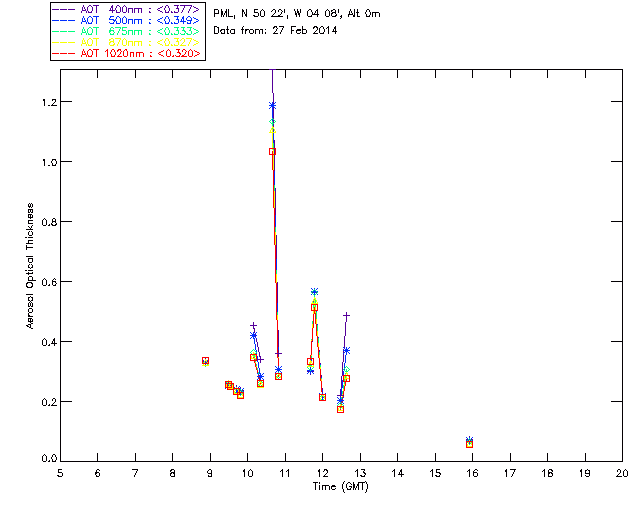
Task: Click the yellow triangle marker near 1.10
Action: pos(273,131)
